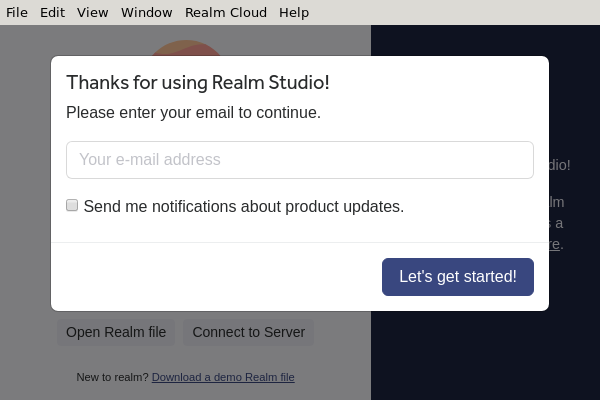The height and width of the screenshot is (400, 600).
Task: Enable product update notifications checkbox
Action: coord(72,205)
